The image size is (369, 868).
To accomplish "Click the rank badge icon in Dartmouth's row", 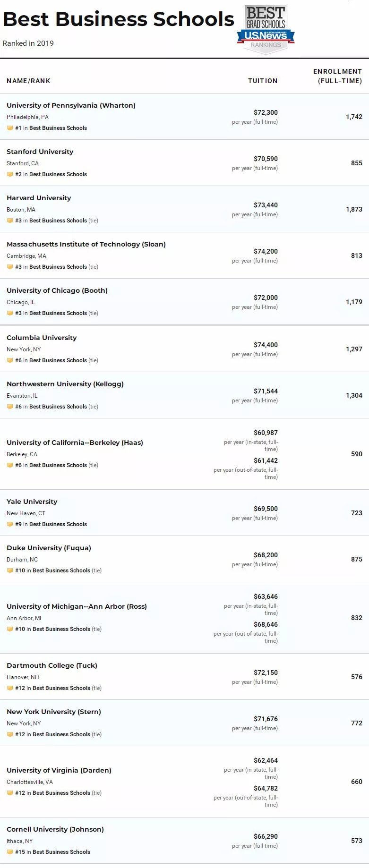I will tap(10, 688).
